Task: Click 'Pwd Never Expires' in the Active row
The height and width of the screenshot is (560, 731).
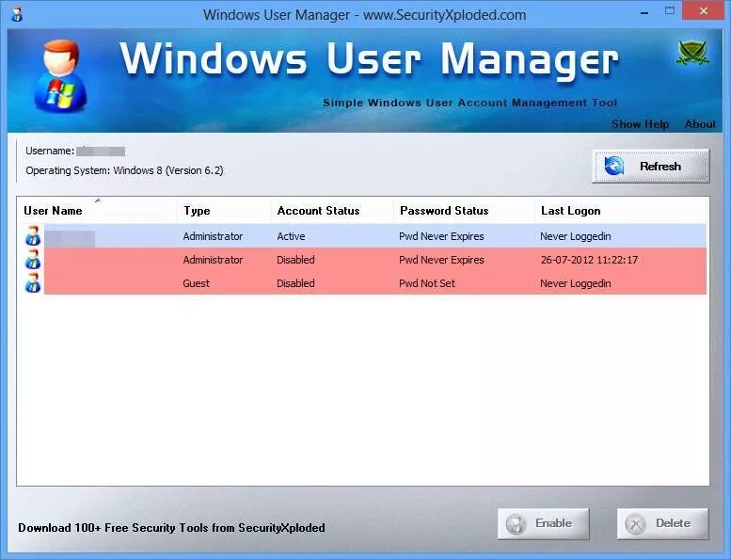Action: pos(441,236)
